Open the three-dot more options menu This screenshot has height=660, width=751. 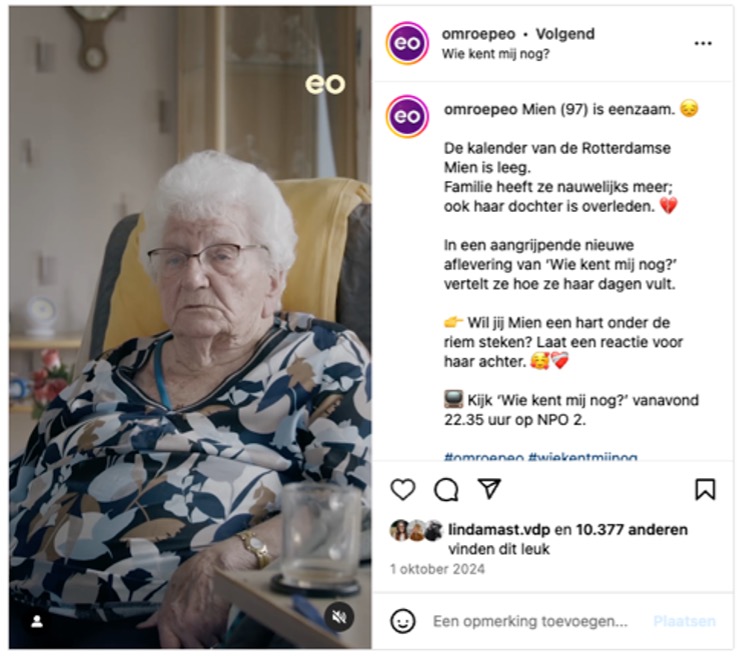coord(703,44)
